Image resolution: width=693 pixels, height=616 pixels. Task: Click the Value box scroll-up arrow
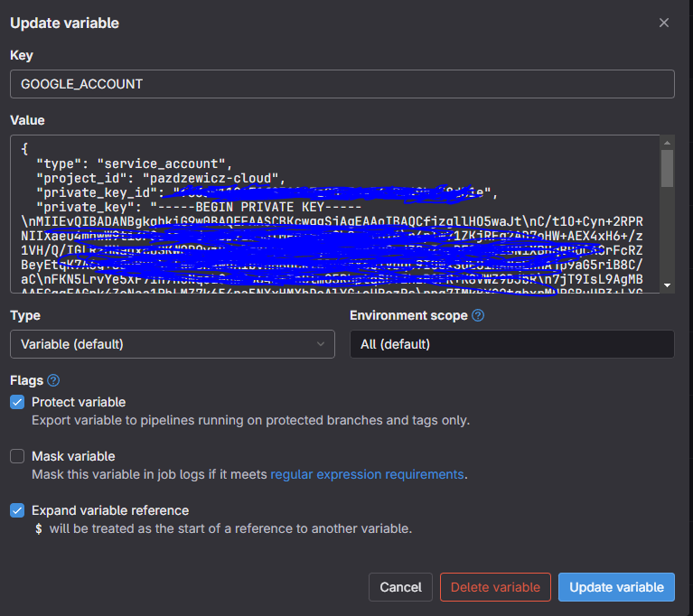click(x=667, y=143)
